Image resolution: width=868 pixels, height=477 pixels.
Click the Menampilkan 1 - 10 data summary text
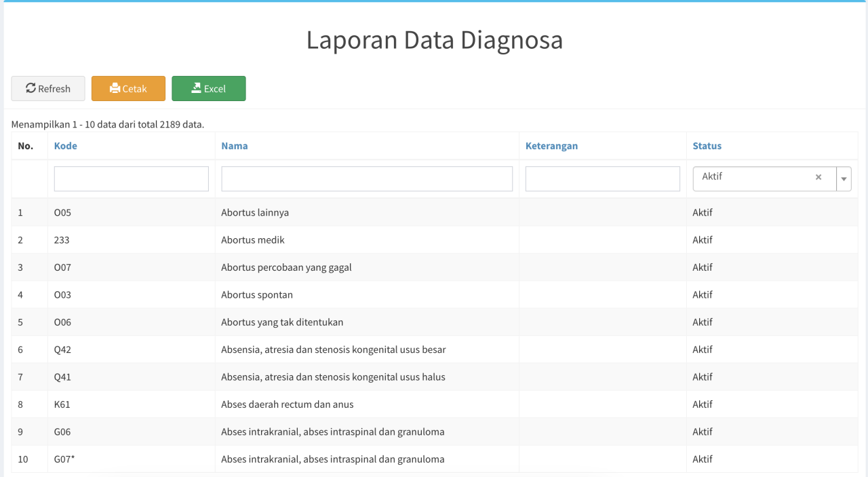(108, 124)
